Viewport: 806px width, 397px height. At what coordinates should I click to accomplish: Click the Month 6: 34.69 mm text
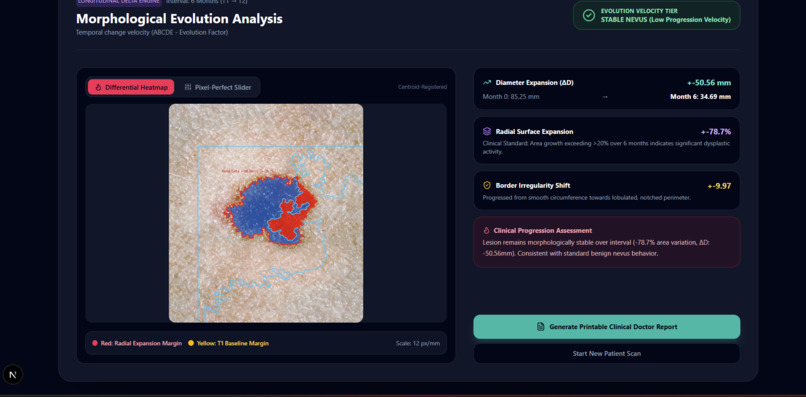click(x=701, y=96)
